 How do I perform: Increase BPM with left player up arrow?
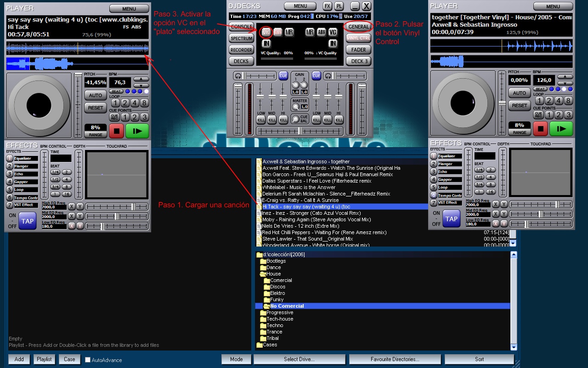pos(141,79)
